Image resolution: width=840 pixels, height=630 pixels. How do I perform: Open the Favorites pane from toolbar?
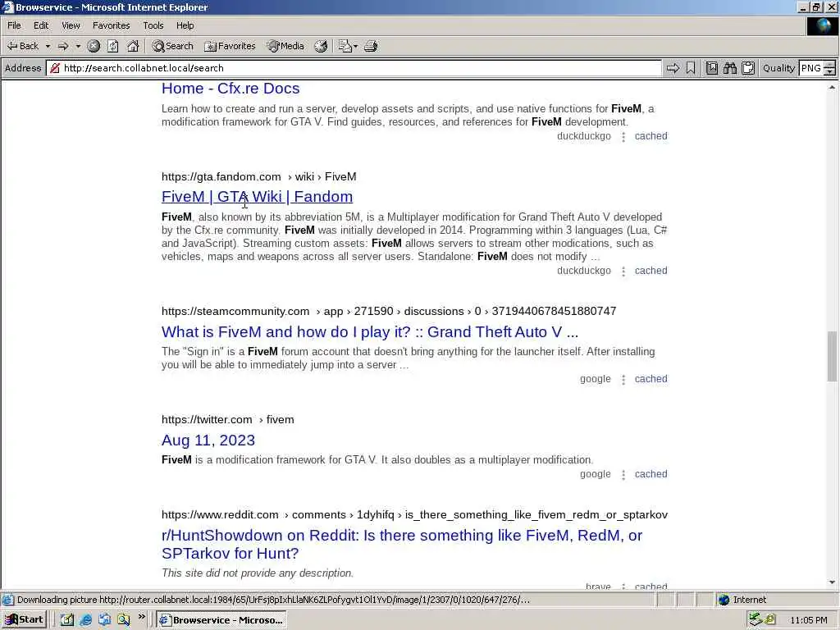(230, 46)
